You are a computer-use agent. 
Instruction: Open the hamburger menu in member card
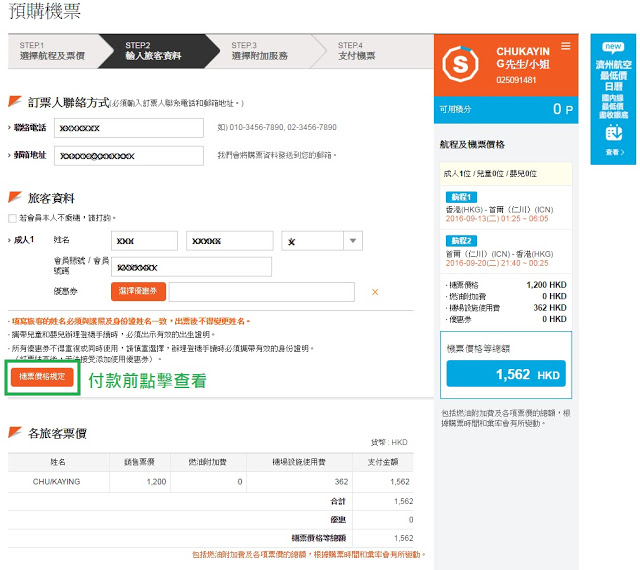[x=566, y=46]
